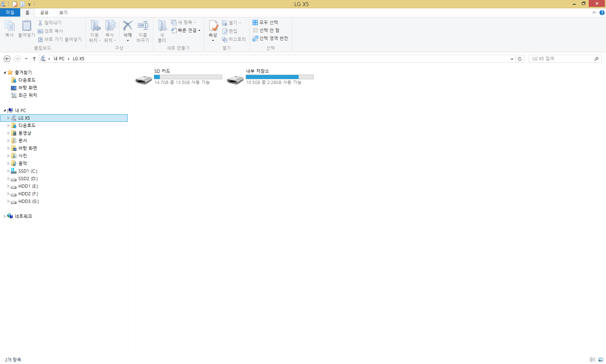606x364 pixels.
Task: Click LG X5 in the address breadcrumb
Action: (x=79, y=59)
